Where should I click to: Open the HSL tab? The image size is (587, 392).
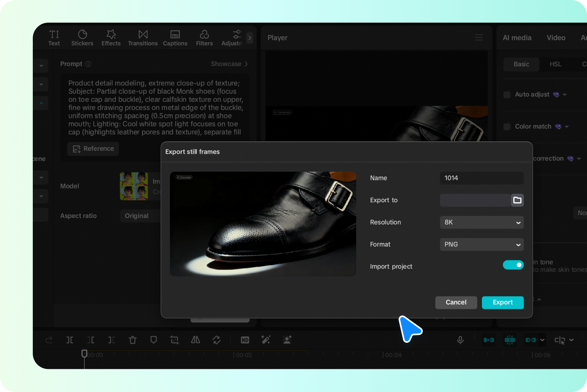[x=555, y=64]
